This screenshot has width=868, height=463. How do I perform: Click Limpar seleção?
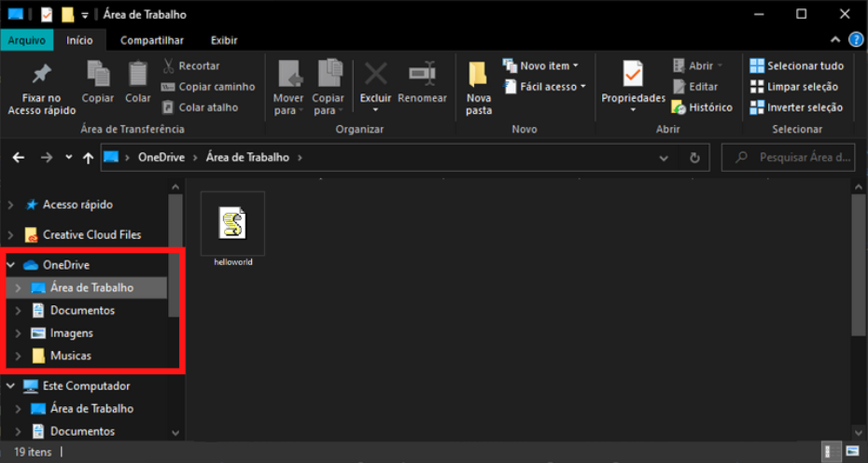point(794,87)
